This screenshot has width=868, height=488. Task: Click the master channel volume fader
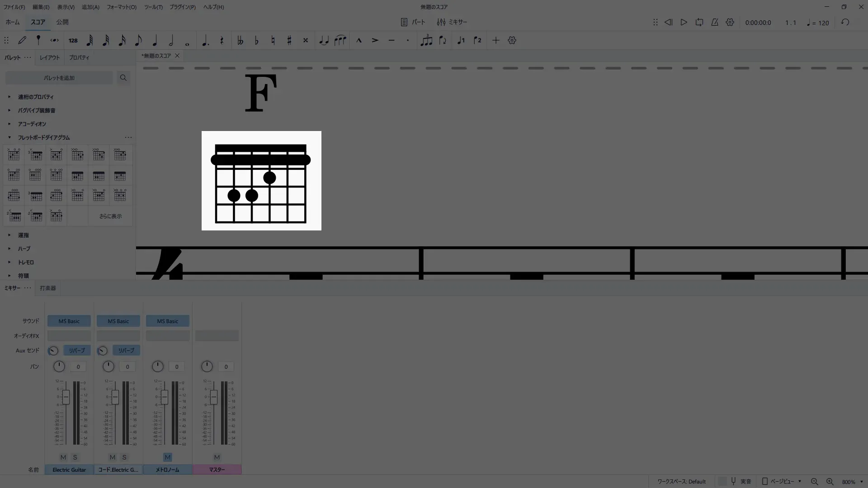pos(213,398)
